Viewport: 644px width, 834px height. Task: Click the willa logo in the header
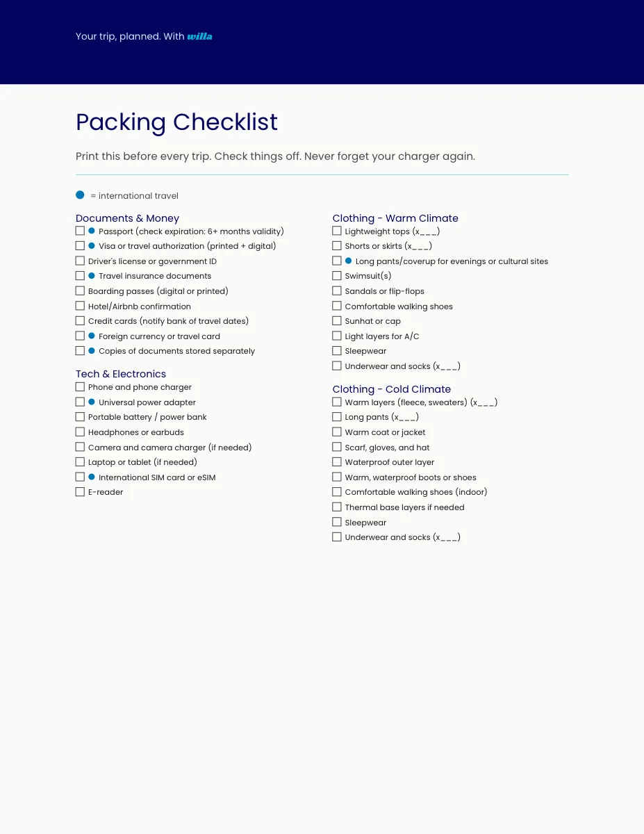(x=199, y=36)
